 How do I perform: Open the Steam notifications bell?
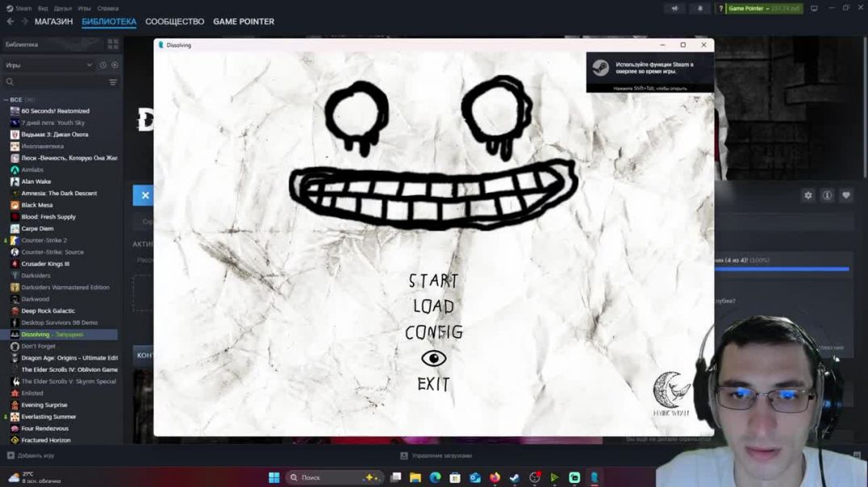700,8
